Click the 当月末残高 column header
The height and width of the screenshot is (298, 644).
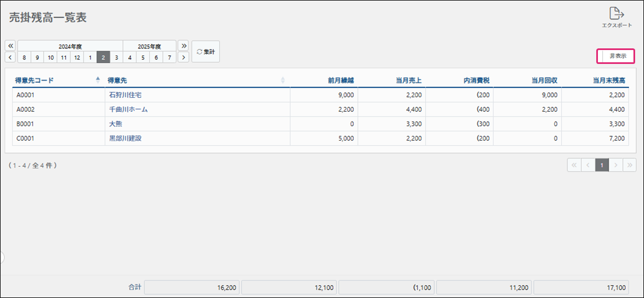coord(608,80)
